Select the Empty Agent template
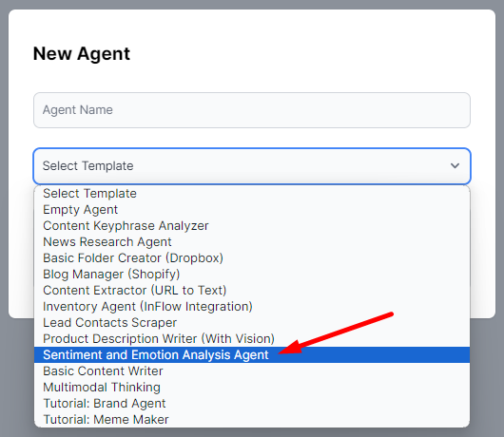This screenshot has height=437, width=504. coord(252,210)
